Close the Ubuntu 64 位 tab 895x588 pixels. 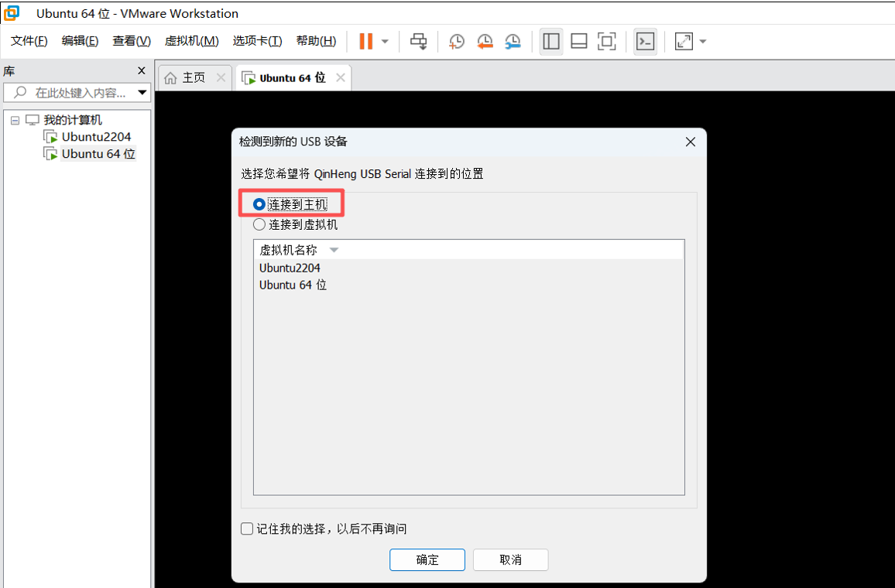pyautogui.click(x=341, y=77)
